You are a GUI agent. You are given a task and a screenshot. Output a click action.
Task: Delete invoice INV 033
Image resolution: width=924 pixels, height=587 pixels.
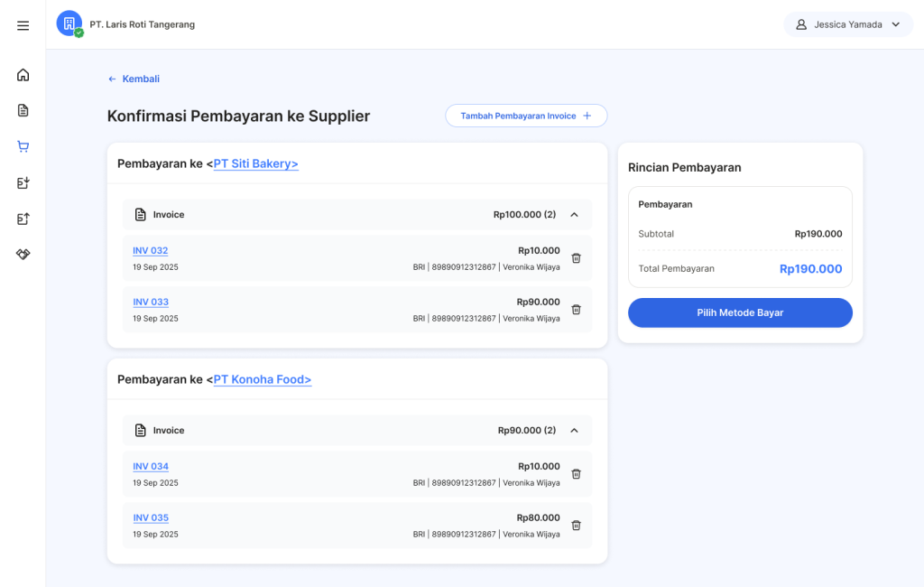click(577, 310)
